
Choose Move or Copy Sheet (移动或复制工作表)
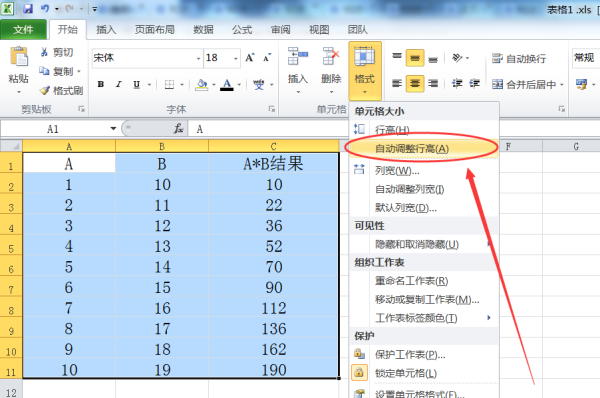coord(424,300)
